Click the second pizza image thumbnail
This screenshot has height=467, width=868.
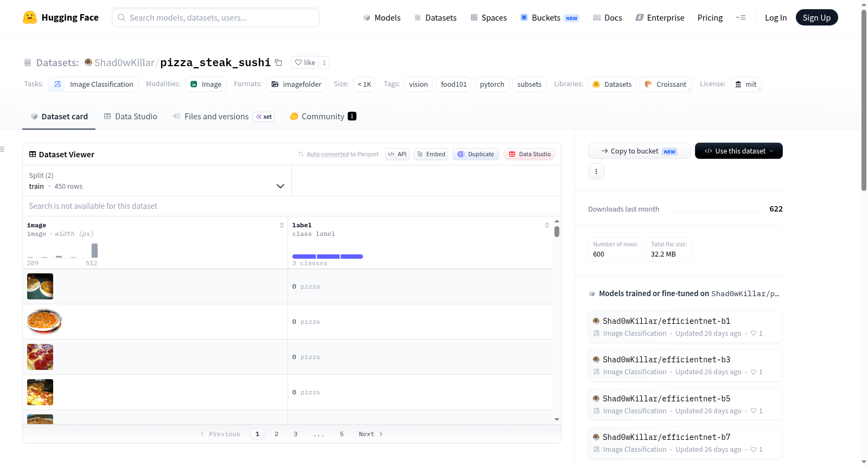point(44,322)
